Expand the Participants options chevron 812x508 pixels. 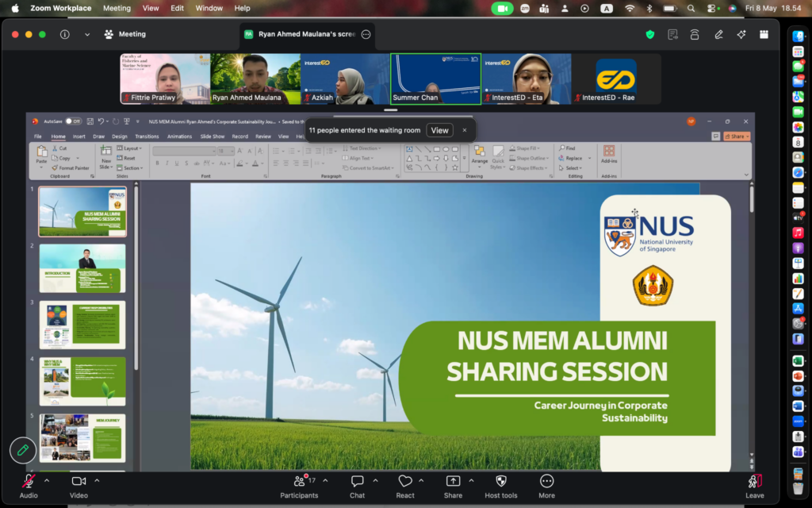point(325,481)
